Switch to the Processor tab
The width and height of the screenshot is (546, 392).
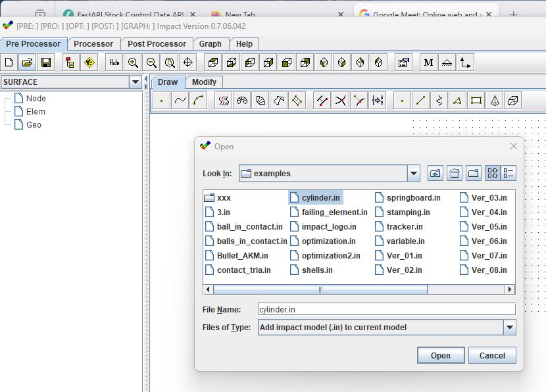pos(93,44)
